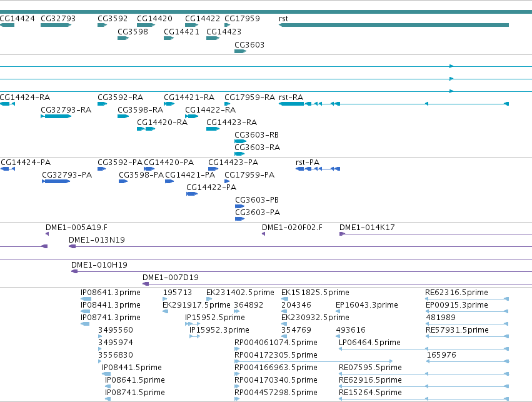Select the 364892 EST label
The width and height of the screenshot is (532, 402).
pyautogui.click(x=249, y=305)
